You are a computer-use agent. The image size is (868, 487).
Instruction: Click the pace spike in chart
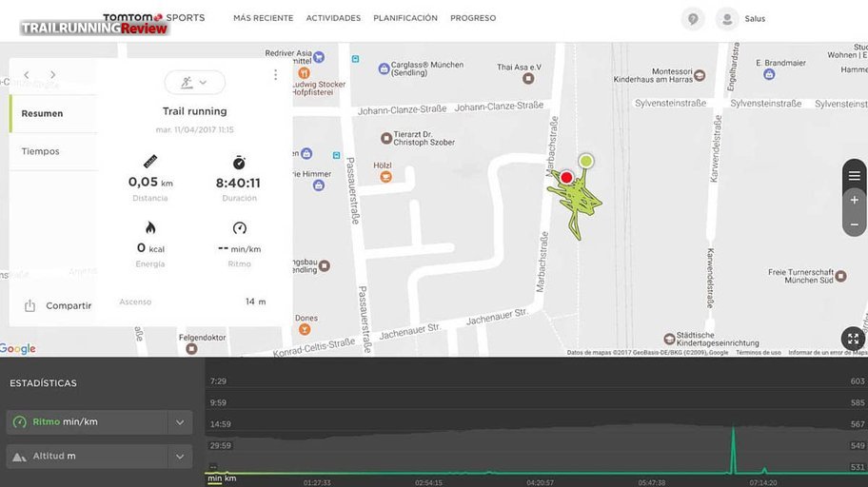coord(734,449)
